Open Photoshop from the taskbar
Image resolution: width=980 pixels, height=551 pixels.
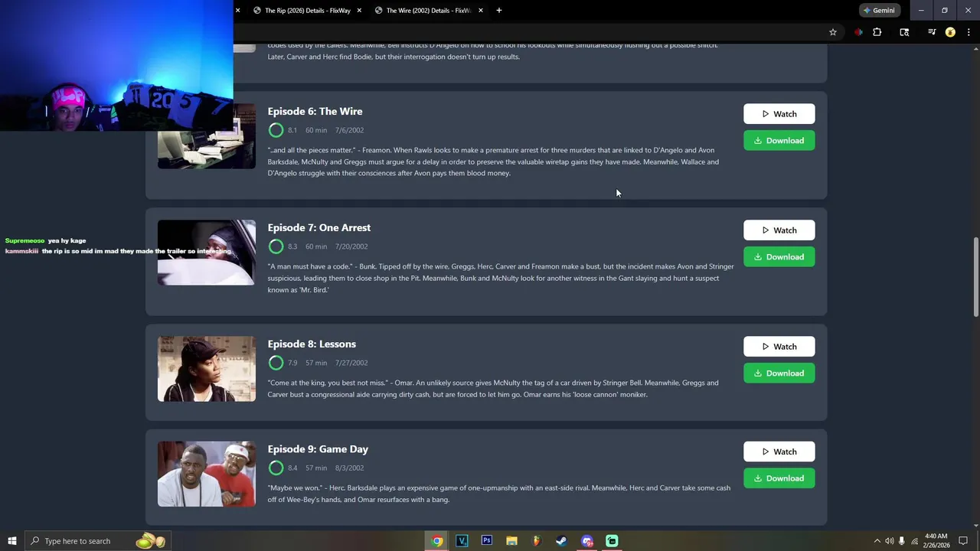pyautogui.click(x=486, y=541)
